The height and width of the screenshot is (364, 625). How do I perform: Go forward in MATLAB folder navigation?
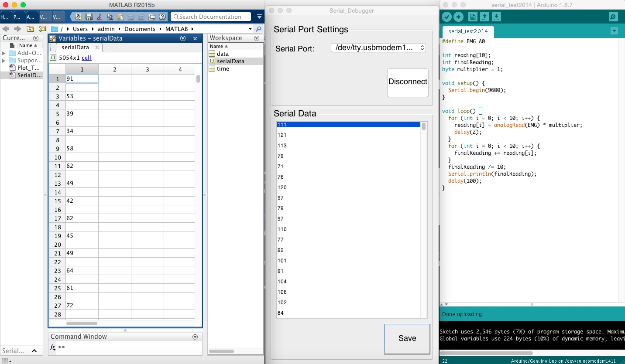pos(17,29)
